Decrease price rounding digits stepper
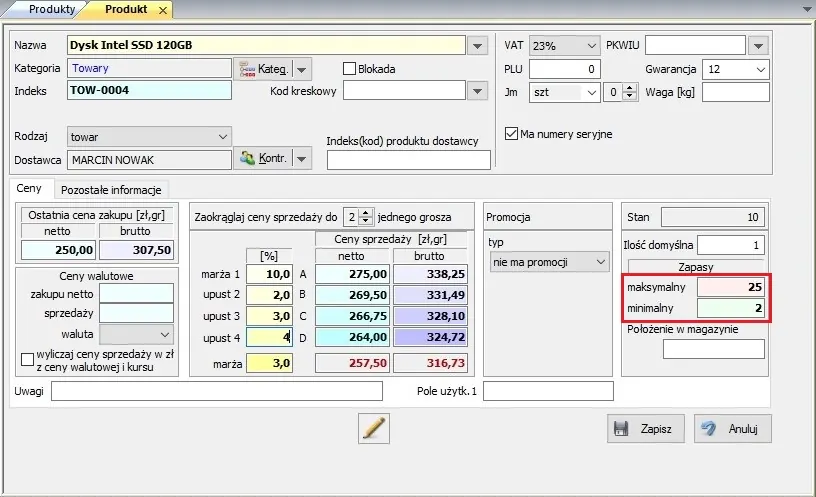The image size is (816, 497). (366, 221)
